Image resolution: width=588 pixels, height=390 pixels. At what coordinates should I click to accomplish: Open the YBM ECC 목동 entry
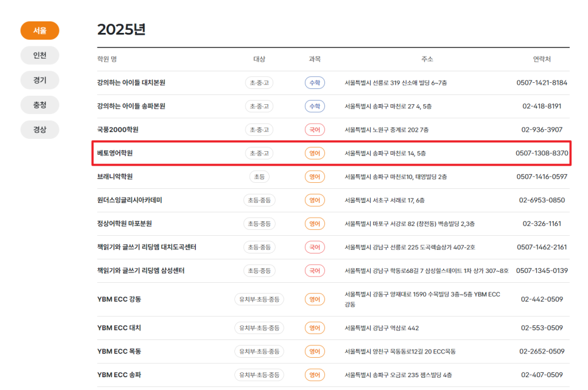tap(119, 352)
